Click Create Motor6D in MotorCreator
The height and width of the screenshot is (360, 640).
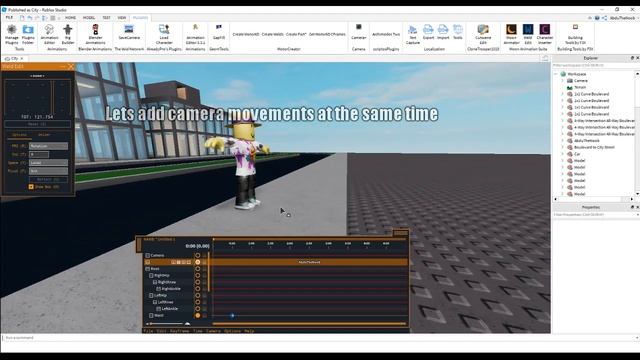246,34
